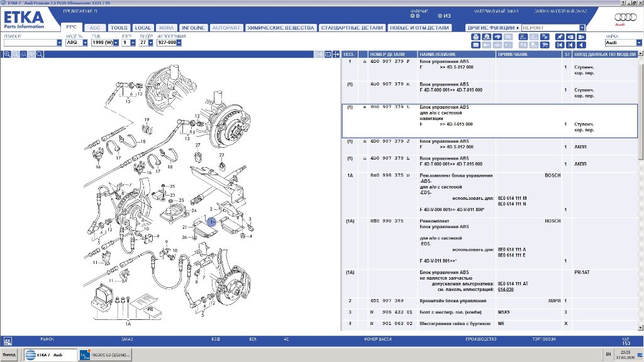This screenshot has height=362, width=644.
Task: Click the print icon in the toolbar
Action: pyautogui.click(x=476, y=37)
